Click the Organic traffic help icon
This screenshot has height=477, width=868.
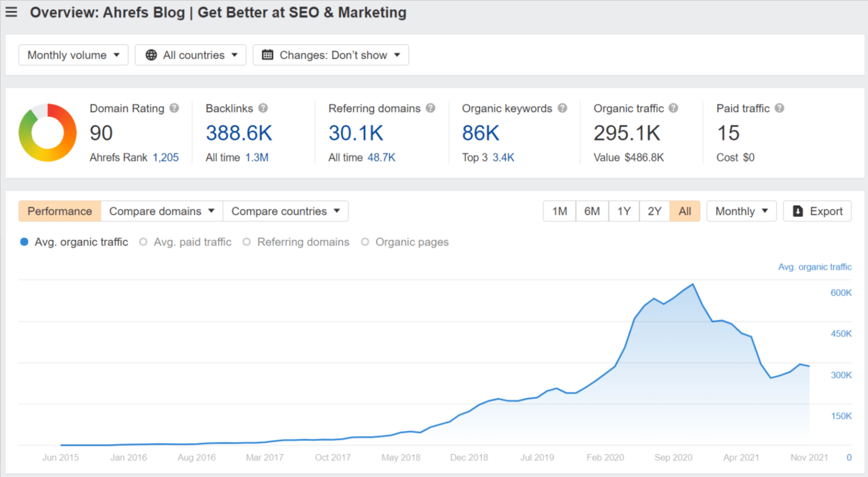pos(672,108)
